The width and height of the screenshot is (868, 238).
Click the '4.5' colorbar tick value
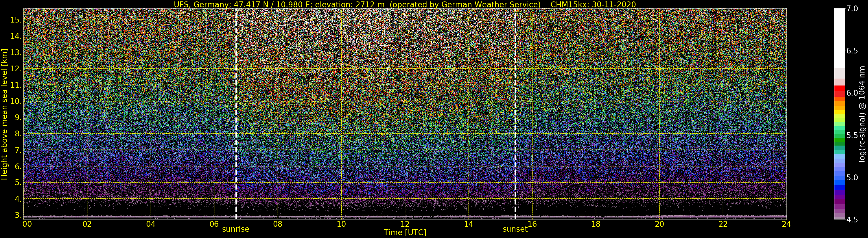[852, 220]
